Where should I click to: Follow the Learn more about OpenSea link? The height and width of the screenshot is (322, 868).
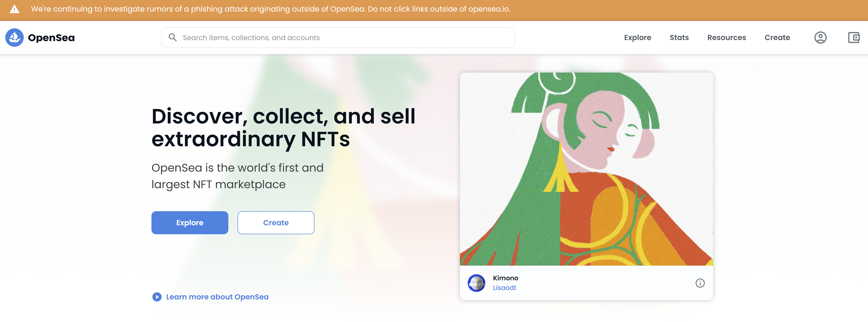pyautogui.click(x=217, y=297)
